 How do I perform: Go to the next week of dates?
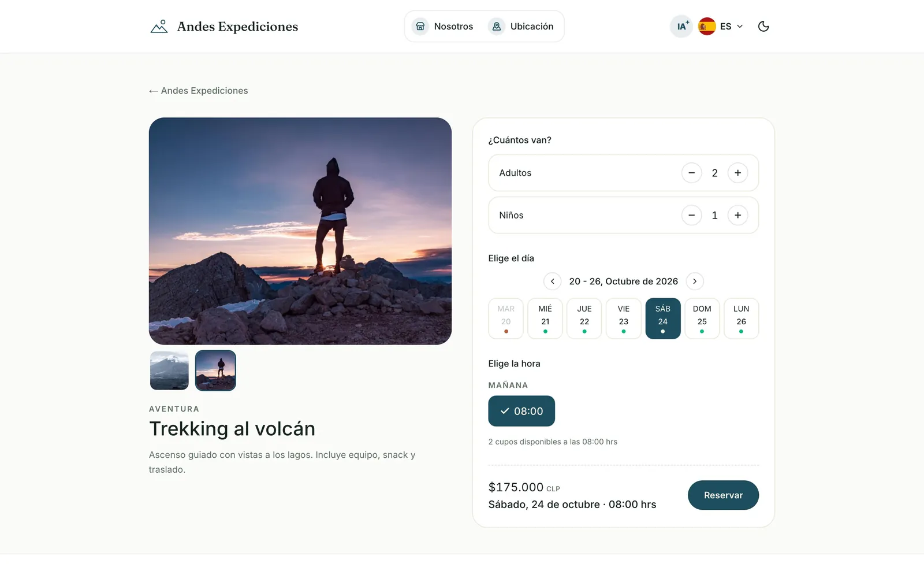pos(695,281)
